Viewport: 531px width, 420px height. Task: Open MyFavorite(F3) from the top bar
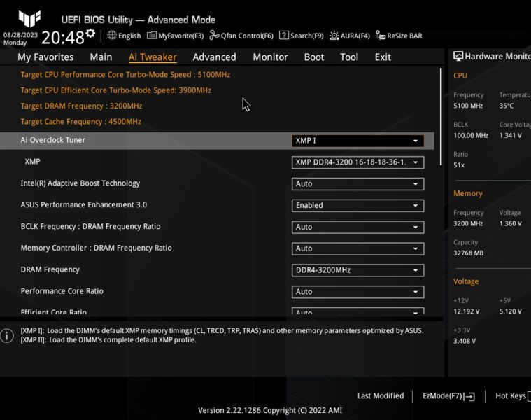coord(176,36)
